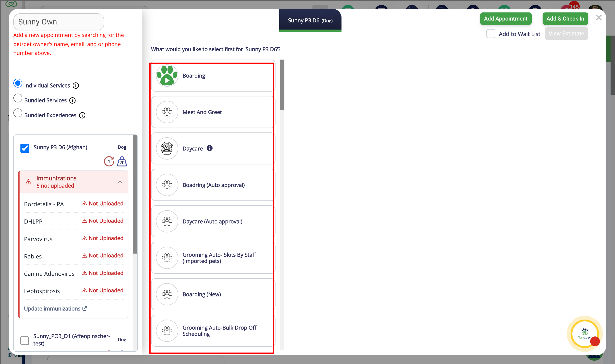Select Bundled Experiences radio button
The image size is (615, 364).
(x=18, y=113)
